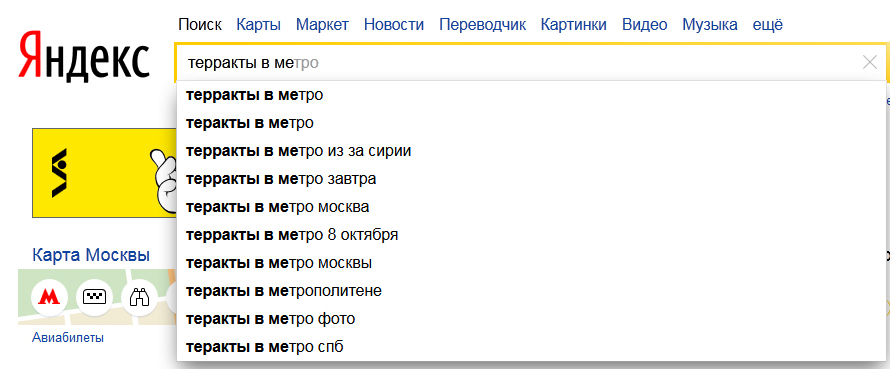Image resolution: width=890 pixels, height=369 pixels.
Task: Pick suggestion 'терракты в метро 8 октября'
Action: (532, 234)
